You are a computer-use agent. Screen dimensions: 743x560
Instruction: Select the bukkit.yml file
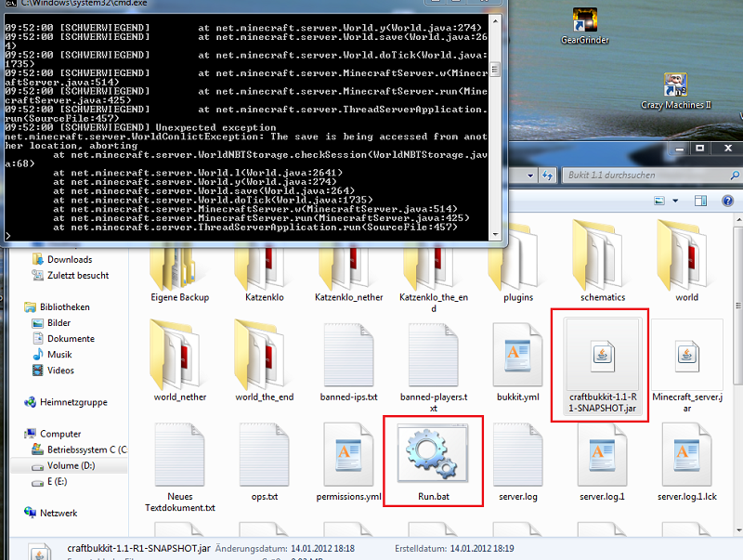point(518,362)
